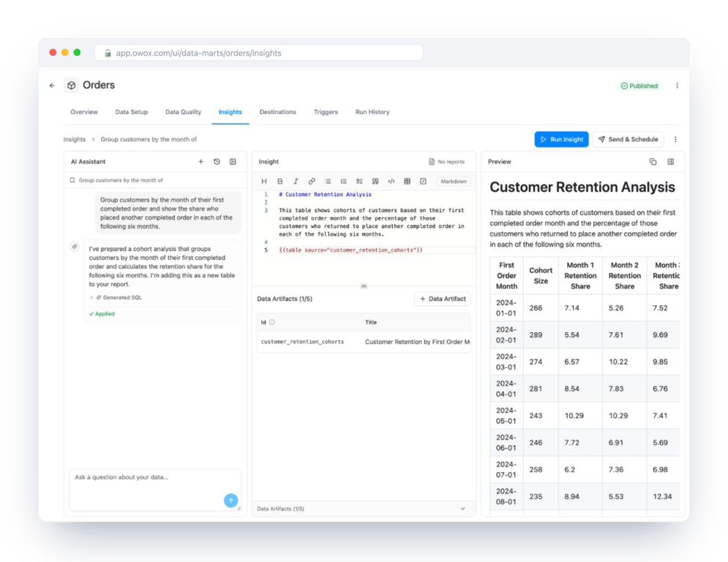The image size is (728, 562).
Task: Click the Orders data mart cube icon
Action: [x=72, y=86]
